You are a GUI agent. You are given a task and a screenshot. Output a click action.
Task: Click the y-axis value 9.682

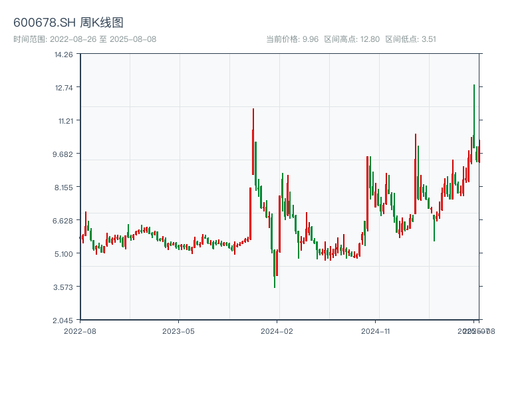coord(63,154)
